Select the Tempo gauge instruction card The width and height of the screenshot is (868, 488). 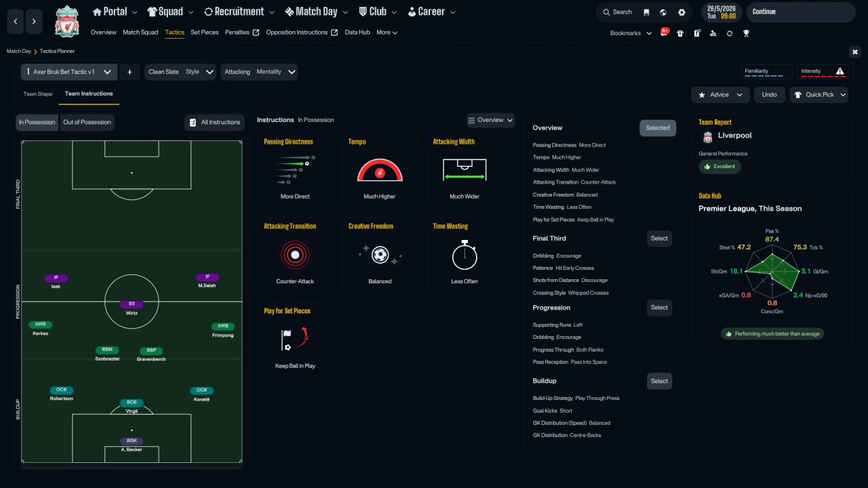(x=380, y=170)
